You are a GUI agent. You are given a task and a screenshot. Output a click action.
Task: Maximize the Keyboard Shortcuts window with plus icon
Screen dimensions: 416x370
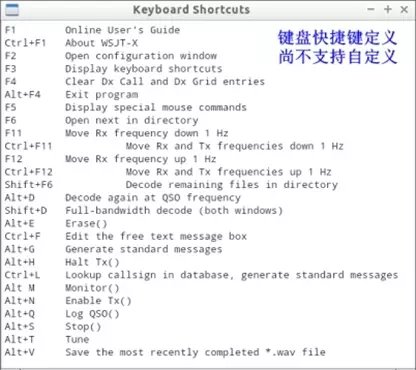388,9
